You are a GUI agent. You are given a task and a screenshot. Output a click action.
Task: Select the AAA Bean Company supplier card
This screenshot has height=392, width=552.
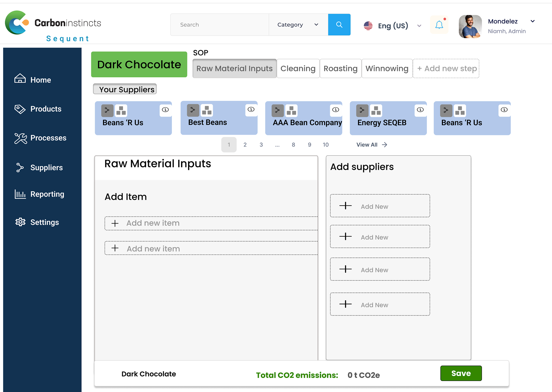click(x=304, y=118)
